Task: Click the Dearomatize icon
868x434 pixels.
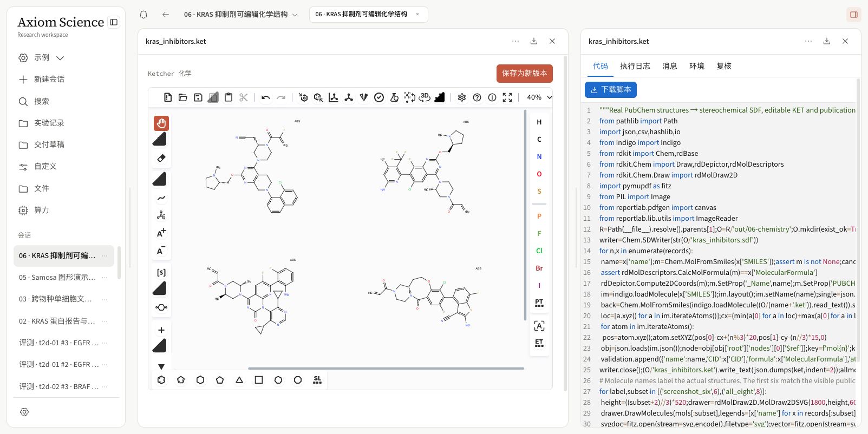Action: tap(318, 97)
